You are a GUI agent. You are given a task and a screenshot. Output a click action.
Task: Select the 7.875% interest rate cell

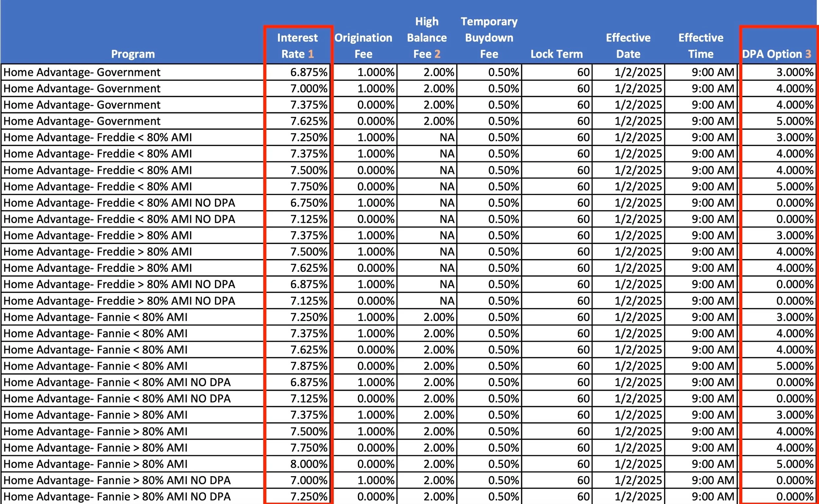pyautogui.click(x=309, y=366)
